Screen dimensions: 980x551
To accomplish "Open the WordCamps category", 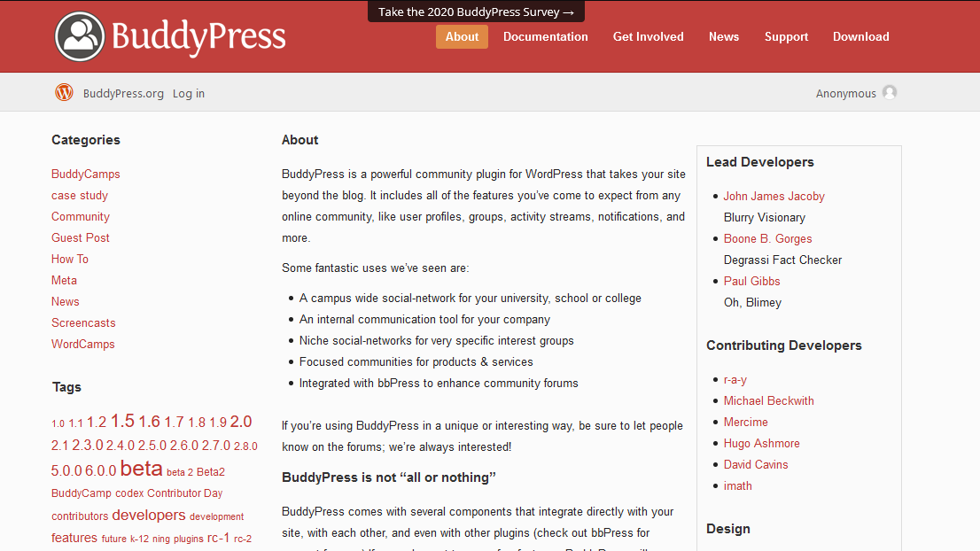I will [83, 345].
